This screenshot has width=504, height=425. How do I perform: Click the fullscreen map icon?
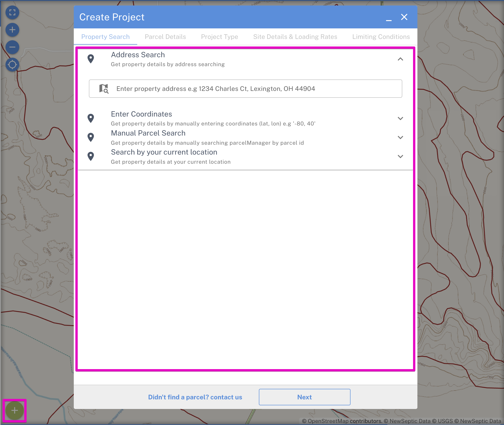[12, 12]
